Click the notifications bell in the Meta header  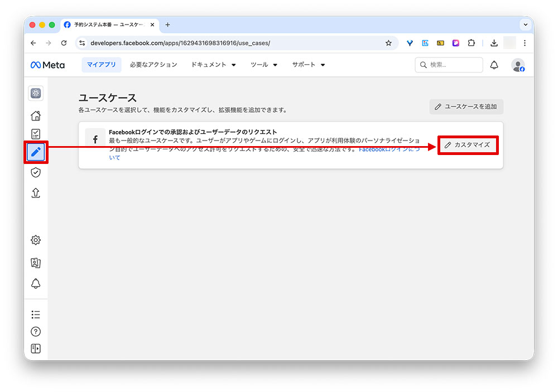coord(494,65)
